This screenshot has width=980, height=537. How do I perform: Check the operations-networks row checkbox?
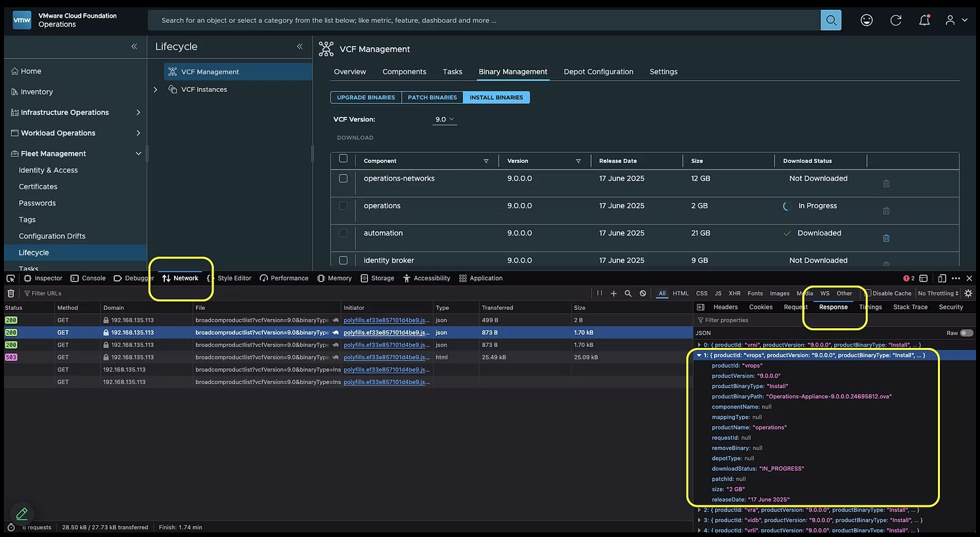(x=343, y=179)
